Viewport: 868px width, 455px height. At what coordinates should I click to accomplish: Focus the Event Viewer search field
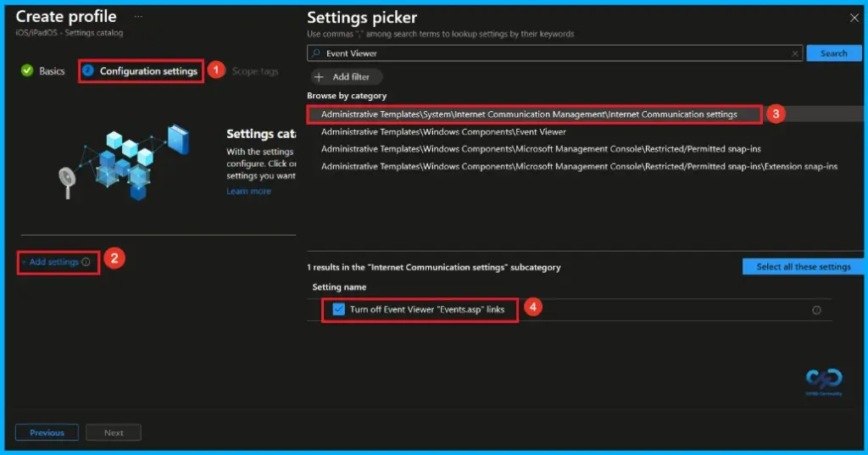(554, 53)
